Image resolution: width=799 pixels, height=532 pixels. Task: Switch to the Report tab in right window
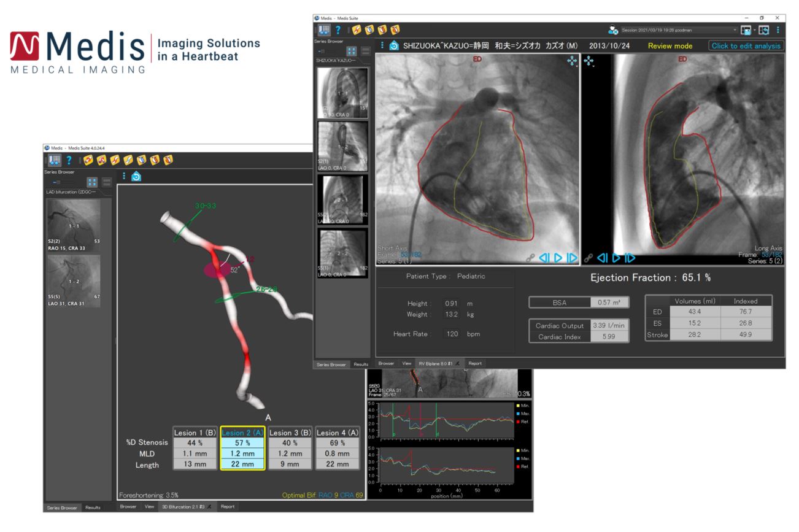tap(476, 363)
